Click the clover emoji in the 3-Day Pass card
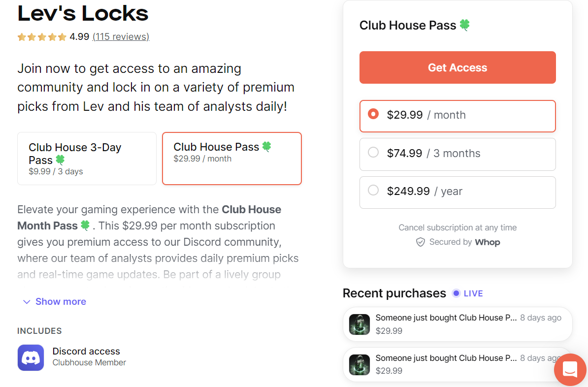The height and width of the screenshot is (387, 588). click(60, 160)
